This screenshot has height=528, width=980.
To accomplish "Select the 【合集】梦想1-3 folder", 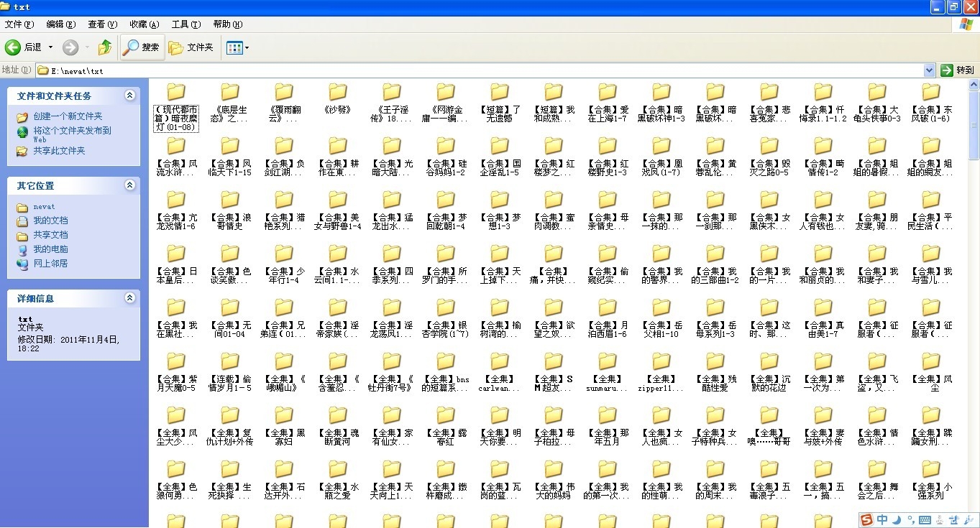I will (500, 210).
